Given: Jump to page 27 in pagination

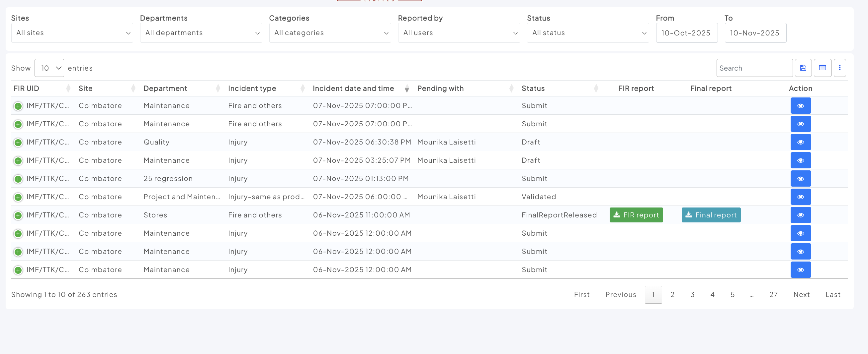Looking at the screenshot, I should (773, 294).
